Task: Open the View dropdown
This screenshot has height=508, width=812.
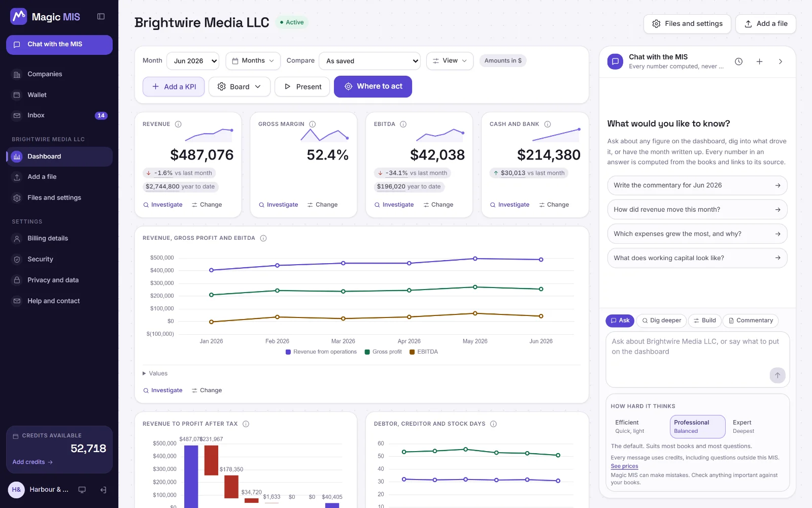Action: (450, 61)
